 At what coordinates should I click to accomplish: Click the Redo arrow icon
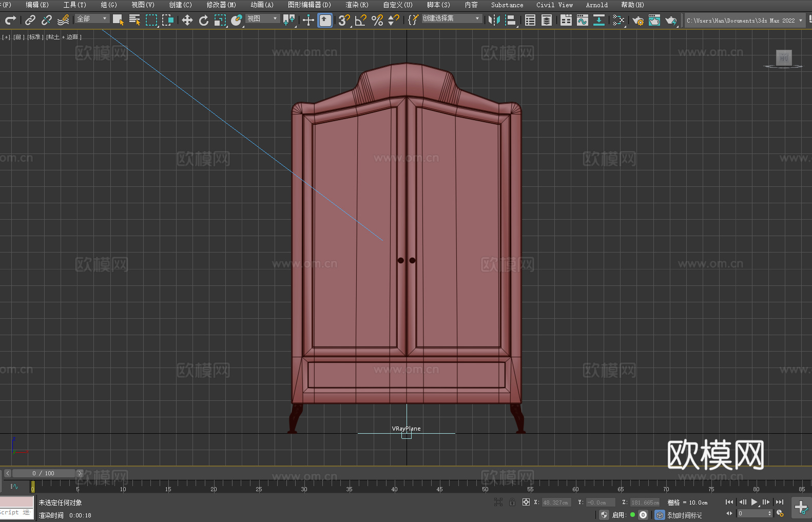[10, 20]
